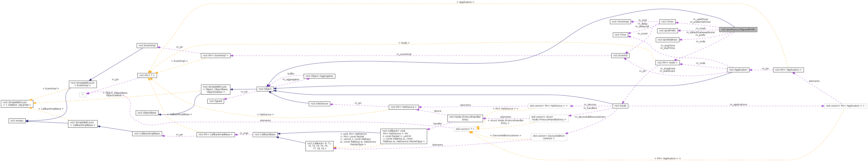
Task: Open the ns3::empty class node
Action: coord(17,121)
